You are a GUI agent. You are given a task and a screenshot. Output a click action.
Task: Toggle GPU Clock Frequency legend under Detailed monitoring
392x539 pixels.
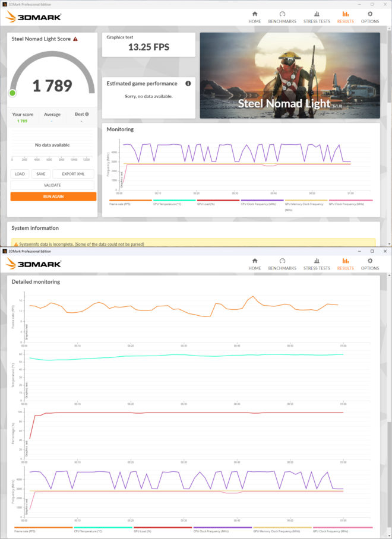[x=343, y=530]
